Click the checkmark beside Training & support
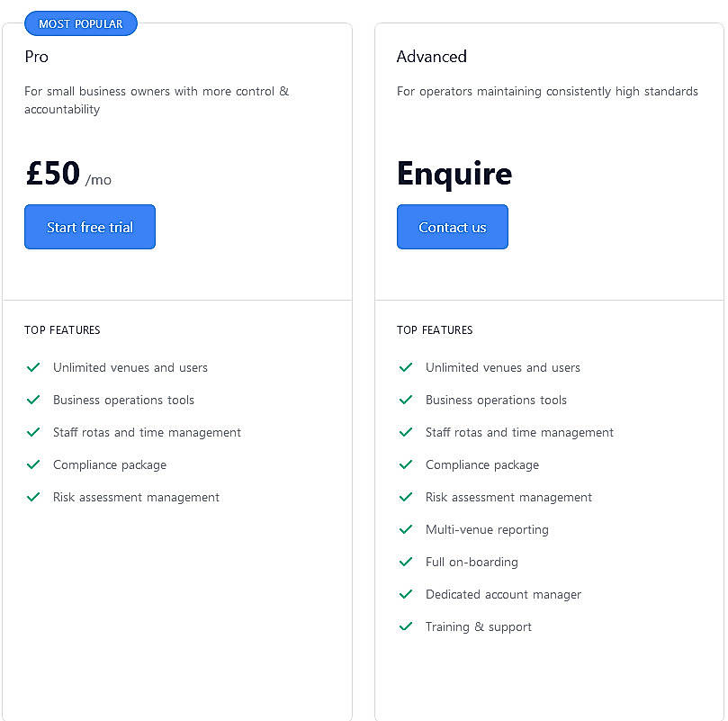Viewport: 728px width, 721px height. coord(406,626)
